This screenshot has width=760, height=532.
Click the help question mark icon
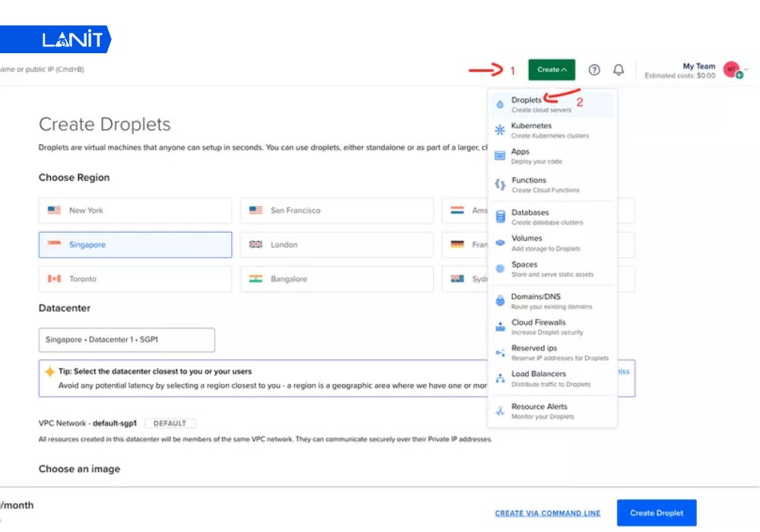click(x=594, y=70)
